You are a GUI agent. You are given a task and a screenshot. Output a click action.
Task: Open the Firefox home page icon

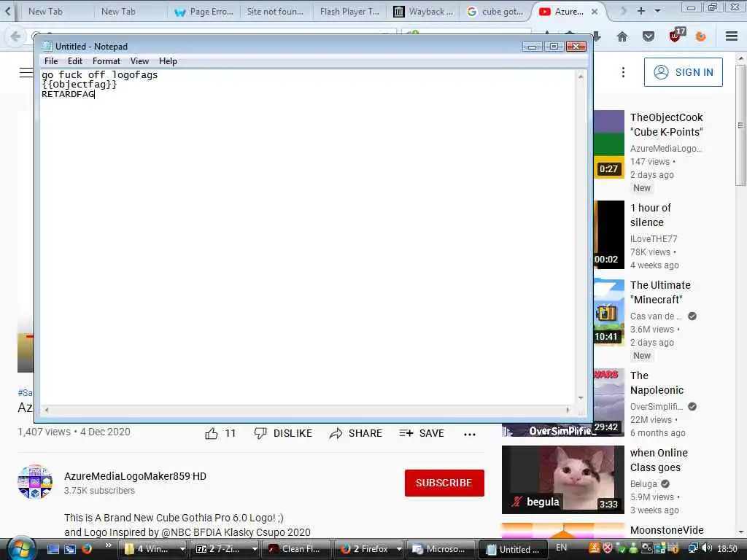(622, 36)
